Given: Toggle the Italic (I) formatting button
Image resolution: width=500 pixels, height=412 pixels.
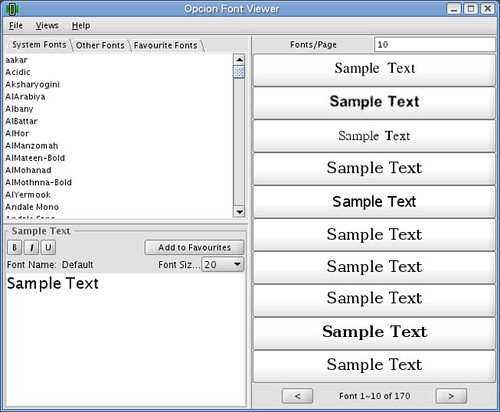Looking at the screenshot, I should click(32, 247).
